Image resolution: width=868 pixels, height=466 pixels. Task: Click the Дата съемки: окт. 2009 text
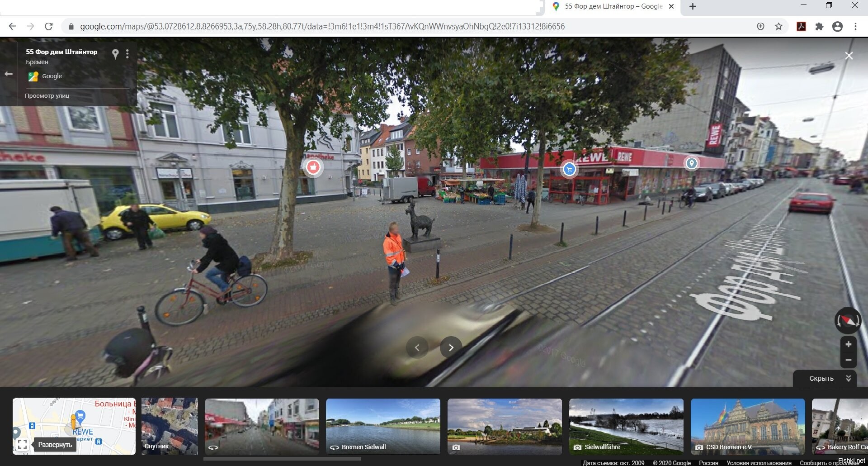click(613, 463)
